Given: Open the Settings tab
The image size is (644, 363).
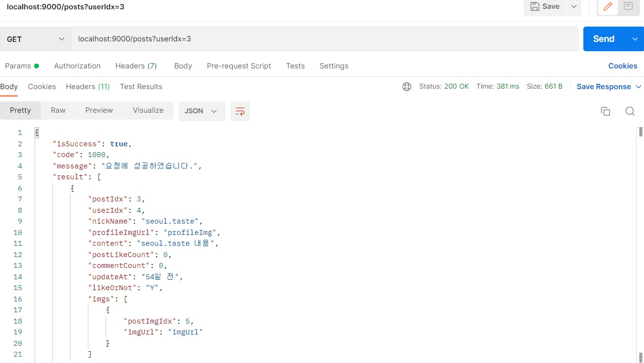Looking at the screenshot, I should (x=334, y=66).
